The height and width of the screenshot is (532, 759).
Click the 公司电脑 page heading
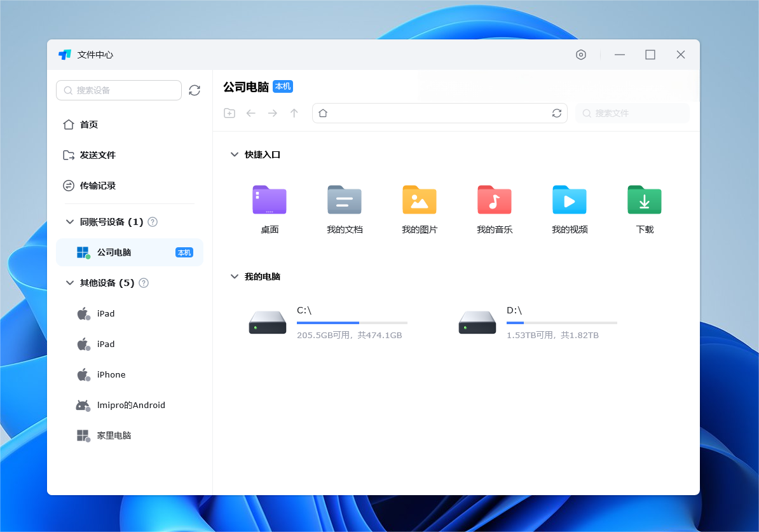pyautogui.click(x=246, y=87)
